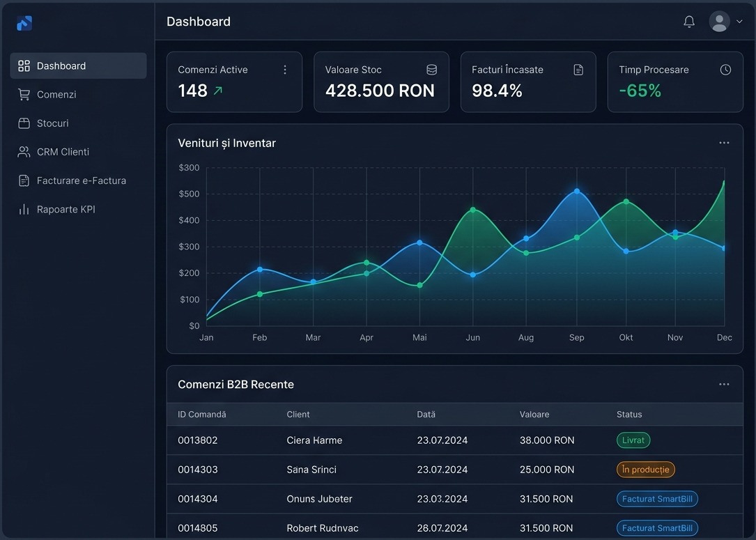Click client name Ciera Harme

(314, 440)
